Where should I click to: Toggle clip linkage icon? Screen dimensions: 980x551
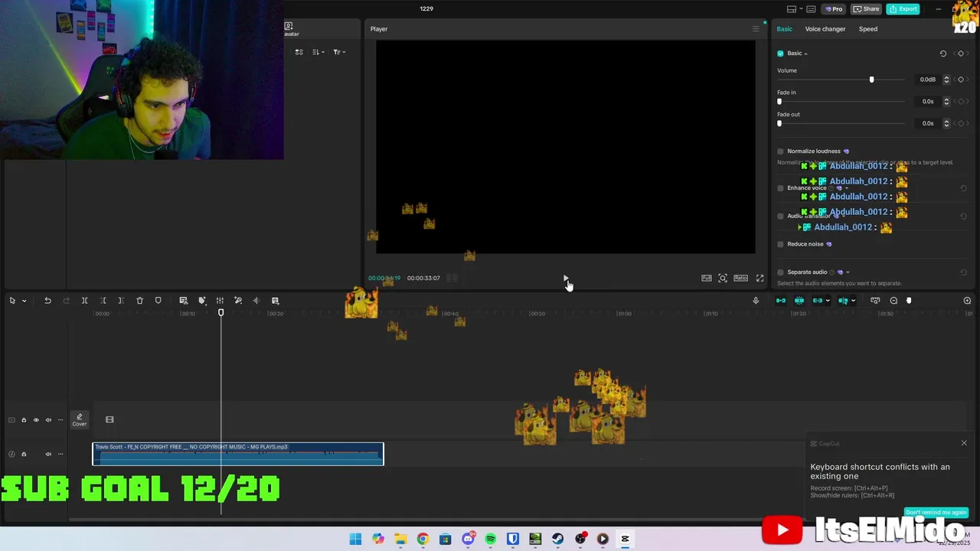pyautogui.click(x=817, y=301)
